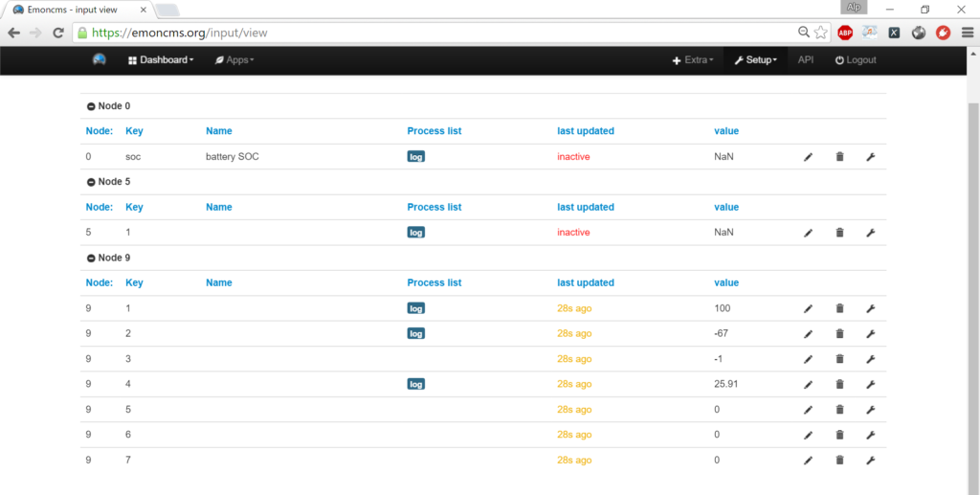Open the Dashboard dropdown menu
Viewport: 980px width, 495px height.
click(x=160, y=59)
